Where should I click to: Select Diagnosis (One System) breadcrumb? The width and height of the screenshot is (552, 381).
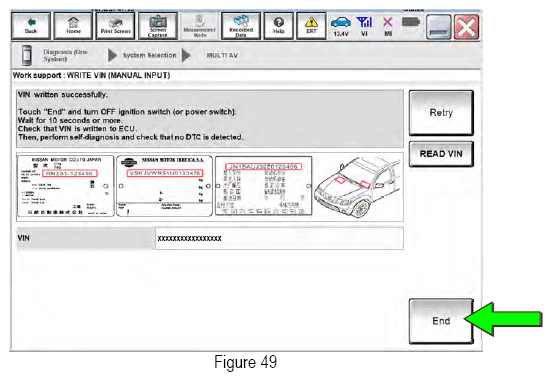pos(65,55)
